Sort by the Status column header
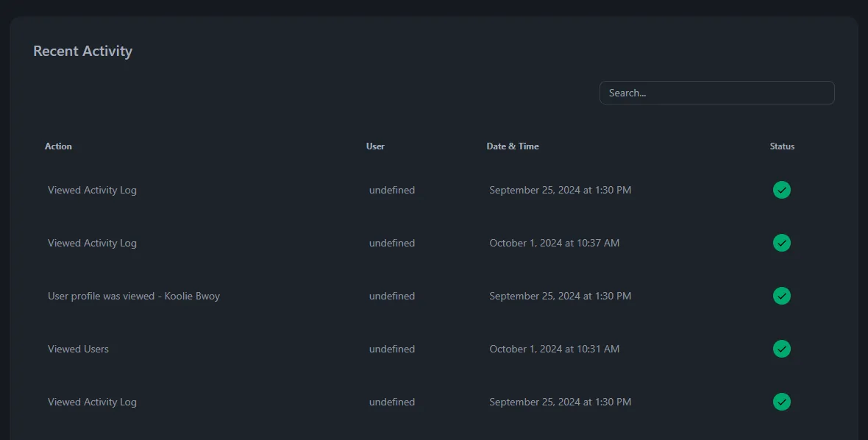The height and width of the screenshot is (440, 868). (782, 146)
